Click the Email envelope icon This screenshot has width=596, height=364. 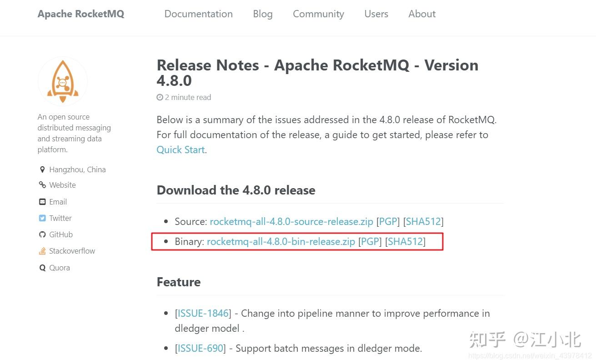click(42, 201)
